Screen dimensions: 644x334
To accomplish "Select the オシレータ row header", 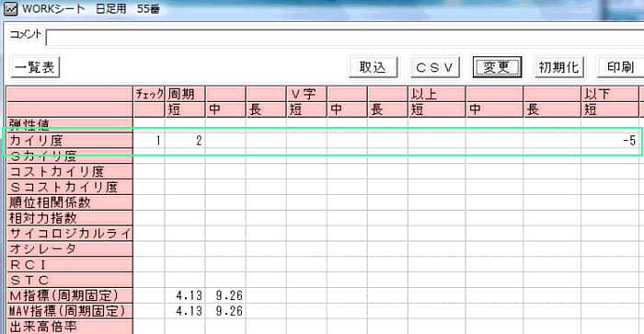I will coord(70,249).
